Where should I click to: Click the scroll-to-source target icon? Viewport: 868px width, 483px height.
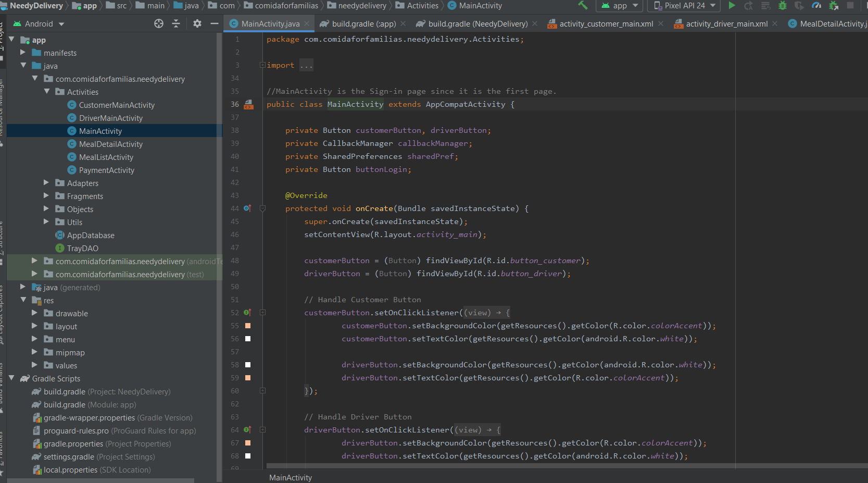(159, 23)
